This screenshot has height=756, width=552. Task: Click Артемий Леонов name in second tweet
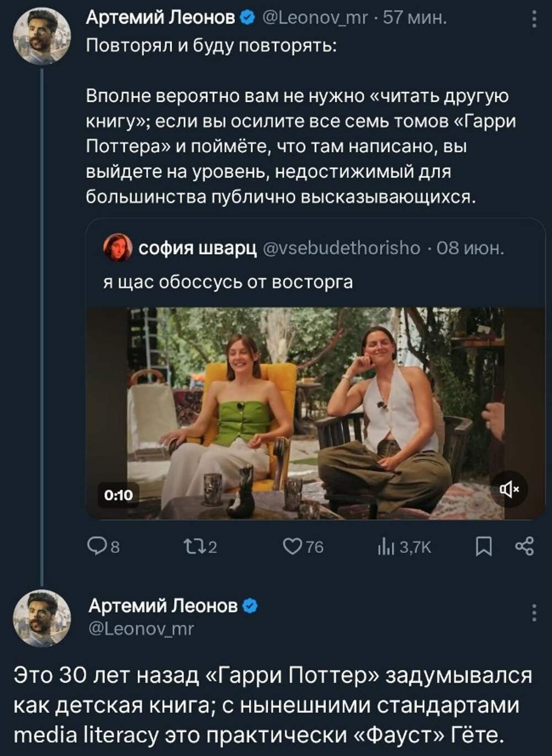click(x=163, y=606)
